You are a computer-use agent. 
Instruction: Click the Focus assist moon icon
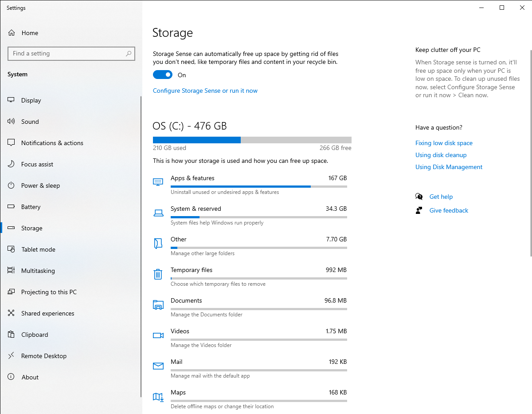click(x=12, y=164)
